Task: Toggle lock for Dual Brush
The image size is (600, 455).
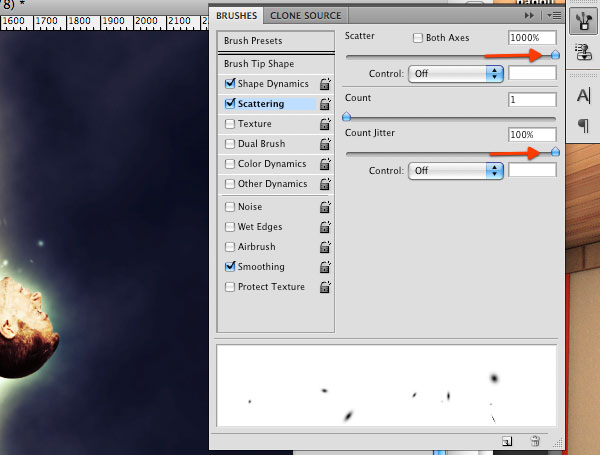Action: 325,144
